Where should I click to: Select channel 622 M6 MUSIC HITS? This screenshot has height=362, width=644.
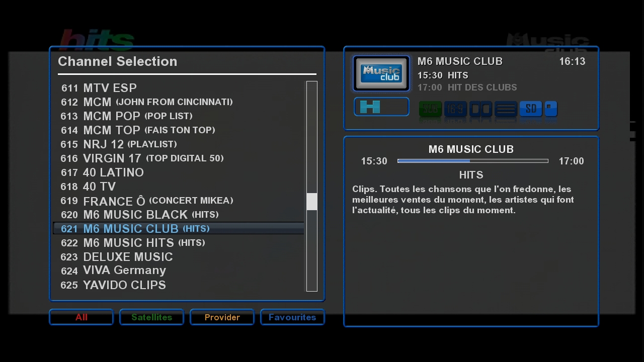click(179, 243)
